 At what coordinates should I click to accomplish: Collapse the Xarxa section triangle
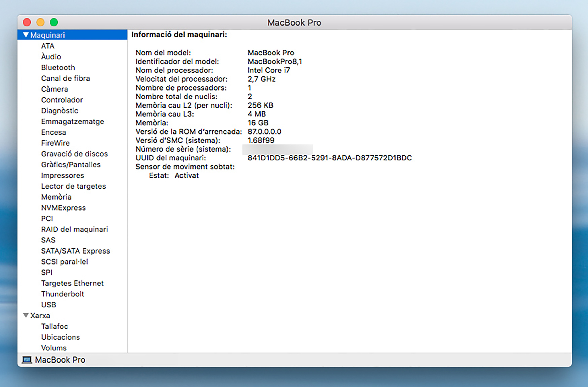(x=26, y=315)
